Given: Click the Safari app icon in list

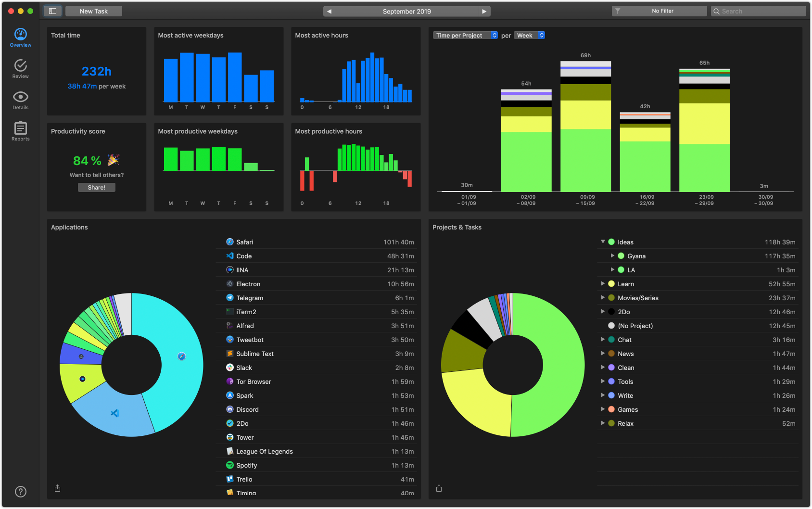Looking at the screenshot, I should click(x=230, y=242).
